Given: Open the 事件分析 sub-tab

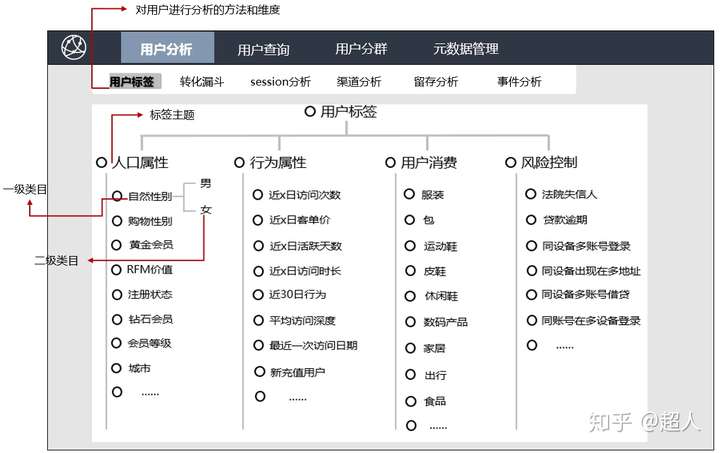Looking at the screenshot, I should [x=519, y=82].
